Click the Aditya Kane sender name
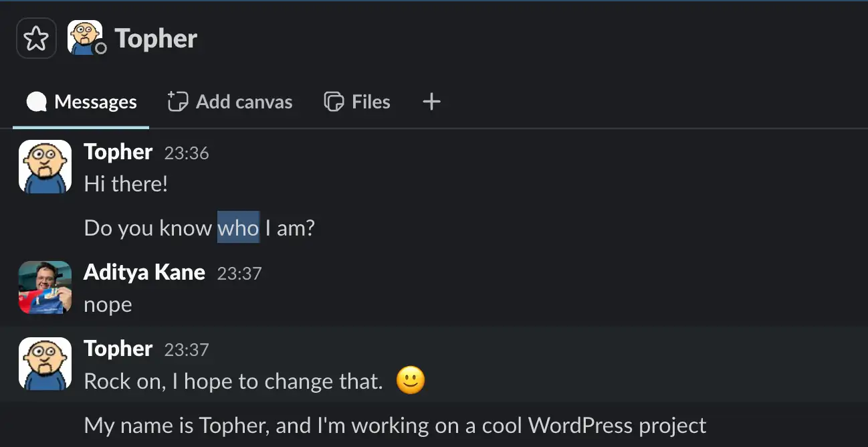 144,272
